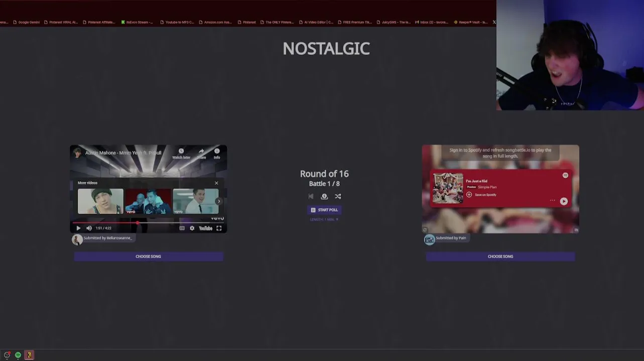The width and height of the screenshot is (644, 361).
Task: Open the JuicySMS bookmark
Action: tap(394, 22)
